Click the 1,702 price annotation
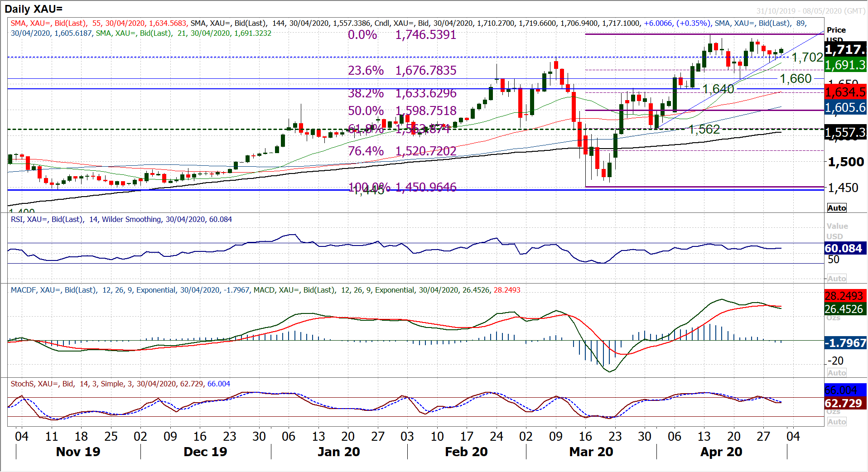868x472 pixels. [807, 58]
